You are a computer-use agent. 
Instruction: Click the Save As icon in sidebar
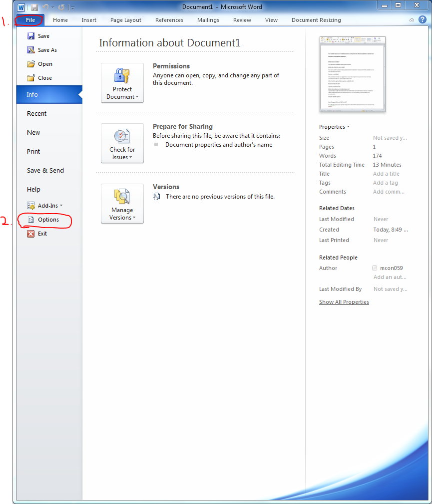pos(31,50)
